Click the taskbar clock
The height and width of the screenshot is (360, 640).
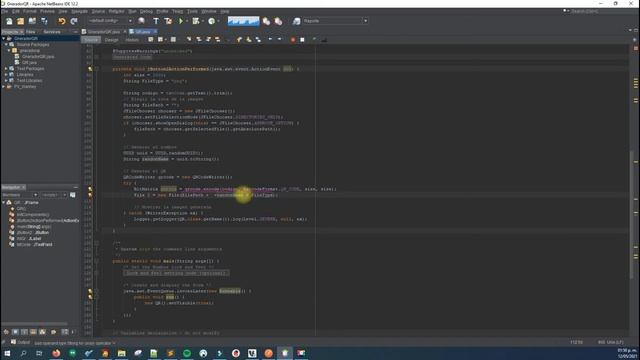pos(626,353)
